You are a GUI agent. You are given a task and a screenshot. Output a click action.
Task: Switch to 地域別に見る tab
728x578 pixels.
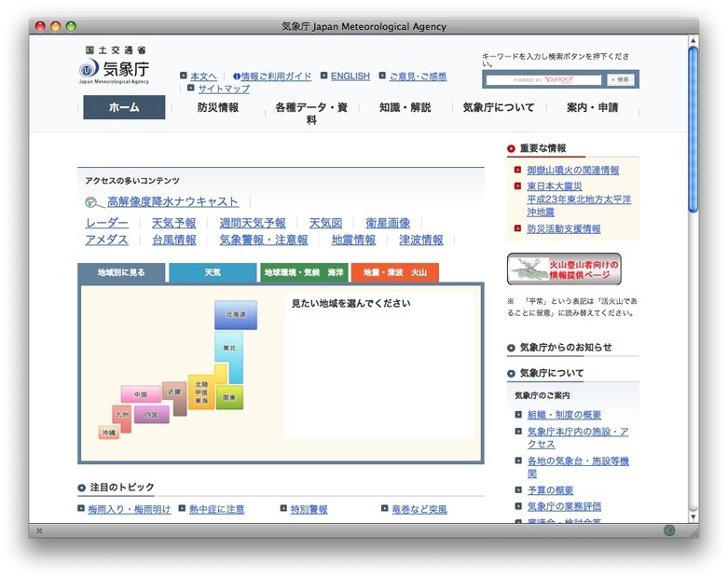[121, 272]
